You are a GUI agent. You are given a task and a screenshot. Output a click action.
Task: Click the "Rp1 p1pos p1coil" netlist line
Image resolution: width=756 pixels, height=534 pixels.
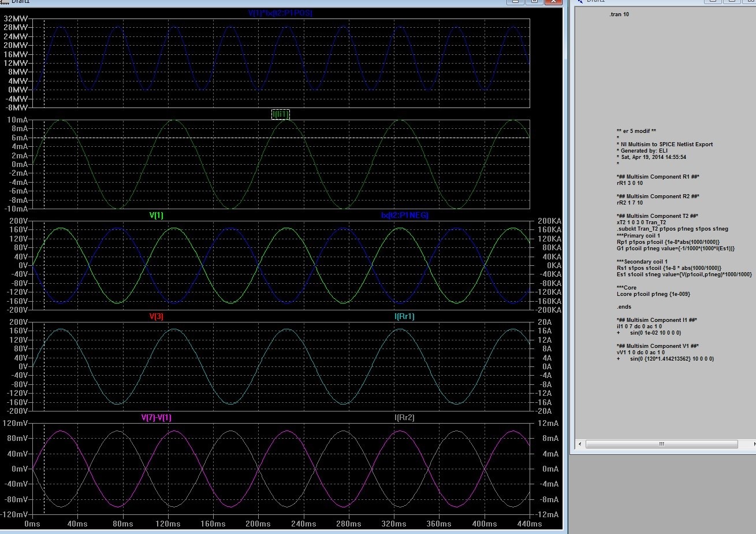(x=668, y=242)
